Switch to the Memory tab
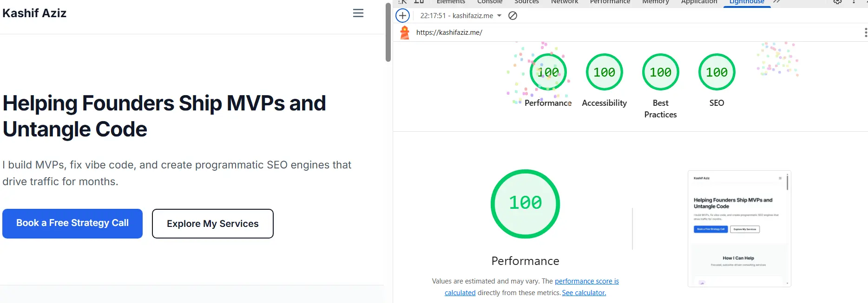Screen dimensions: 868x303 pos(656,2)
